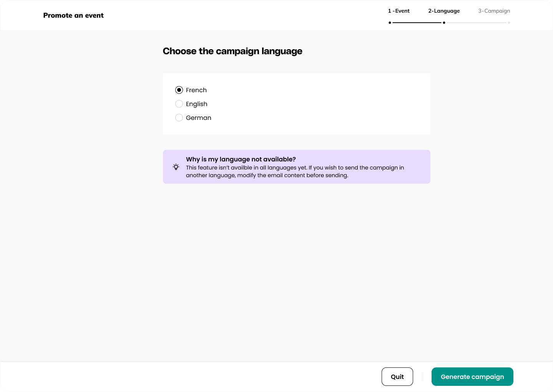Viewport: 553px width, 392px height.
Task: Click the "Promote an event" page title
Action: tap(73, 15)
